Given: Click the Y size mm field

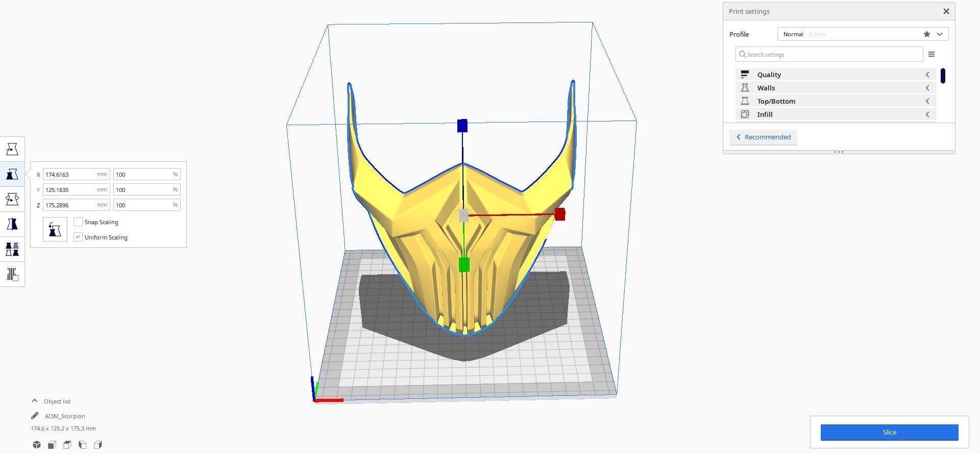Looking at the screenshot, I should coord(77,189).
